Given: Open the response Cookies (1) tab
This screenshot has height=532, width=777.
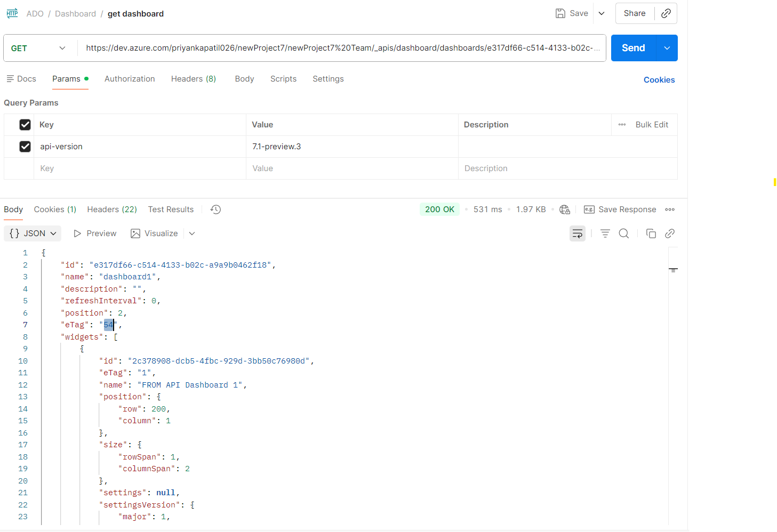Looking at the screenshot, I should point(55,209).
